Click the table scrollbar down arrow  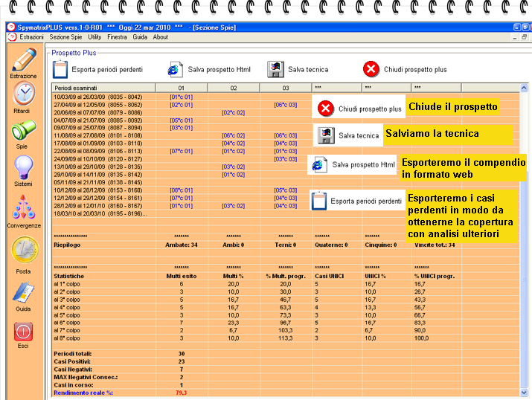click(x=524, y=393)
